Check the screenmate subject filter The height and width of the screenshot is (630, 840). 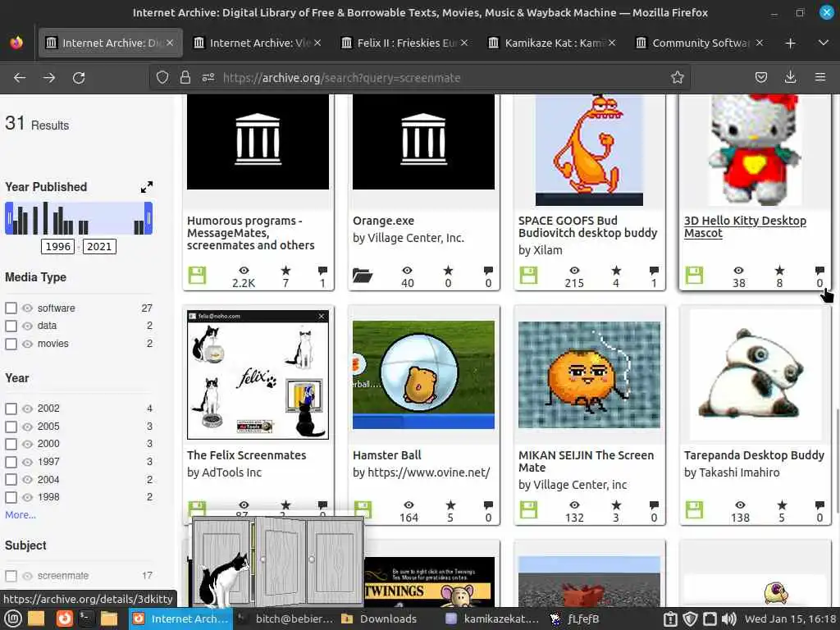tap(11, 576)
